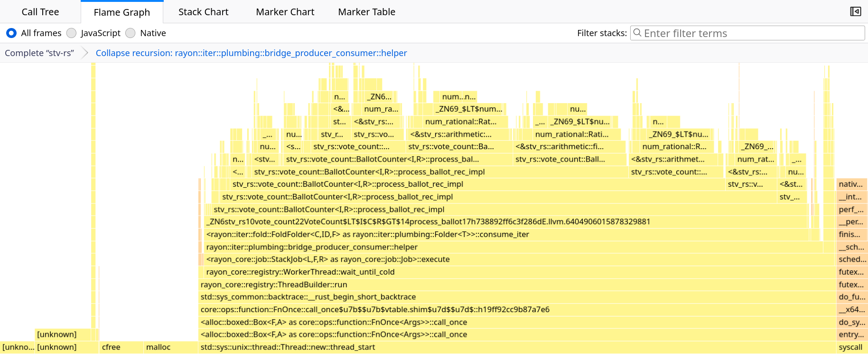This screenshot has width=868, height=354.
Task: Click the Flame Graph tab
Action: click(121, 12)
